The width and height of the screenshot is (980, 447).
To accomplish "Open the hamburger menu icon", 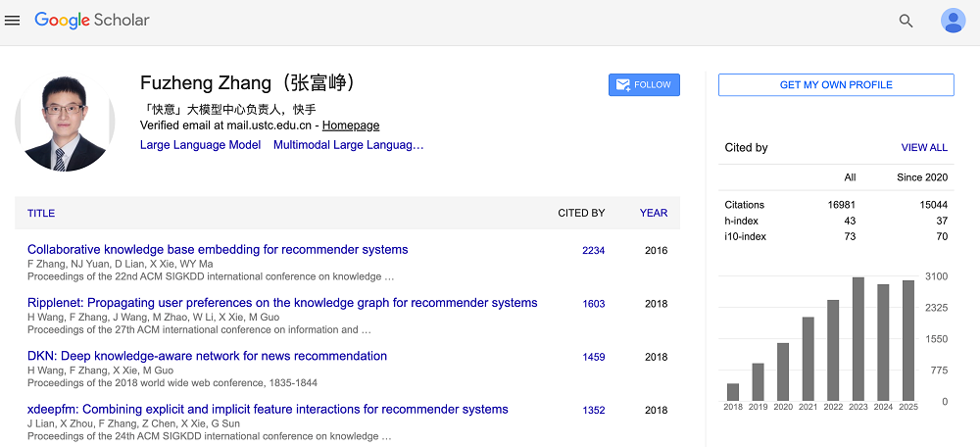I will [x=13, y=21].
